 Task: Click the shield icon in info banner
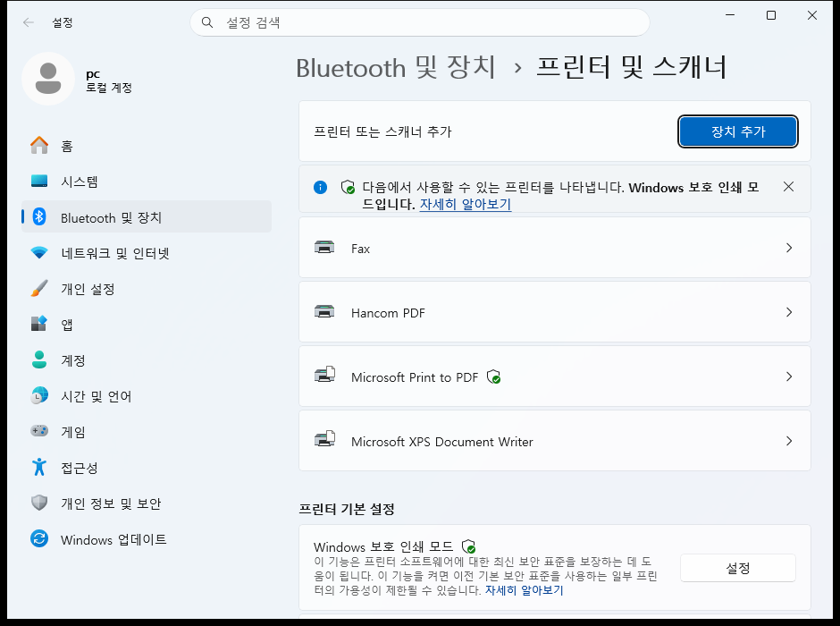point(348,187)
